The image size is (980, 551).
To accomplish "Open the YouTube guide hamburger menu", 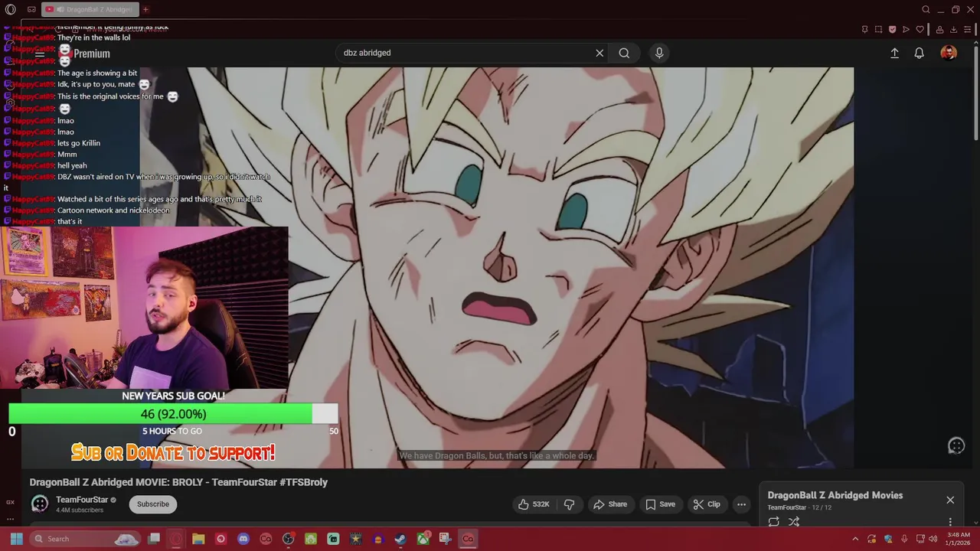I will tap(40, 54).
